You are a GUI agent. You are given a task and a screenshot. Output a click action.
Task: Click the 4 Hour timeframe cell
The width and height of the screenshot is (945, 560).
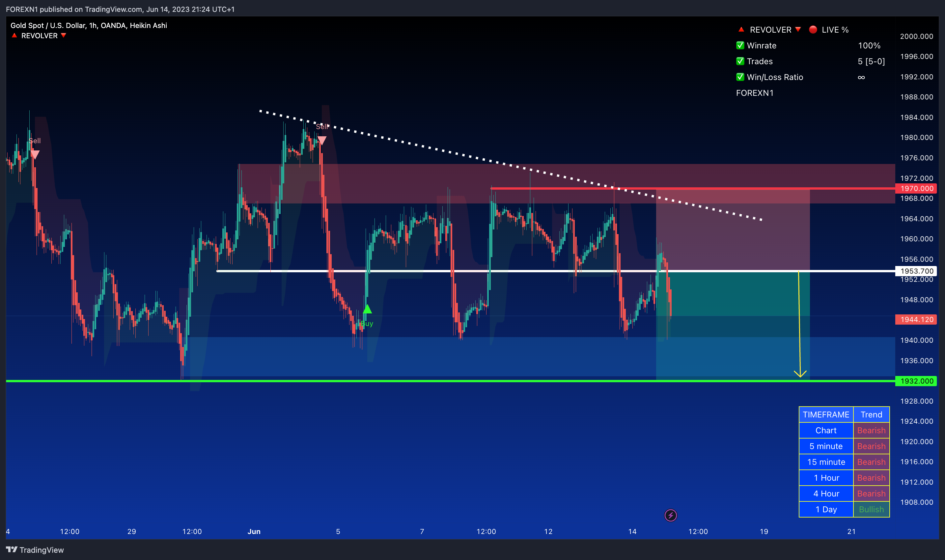(826, 493)
